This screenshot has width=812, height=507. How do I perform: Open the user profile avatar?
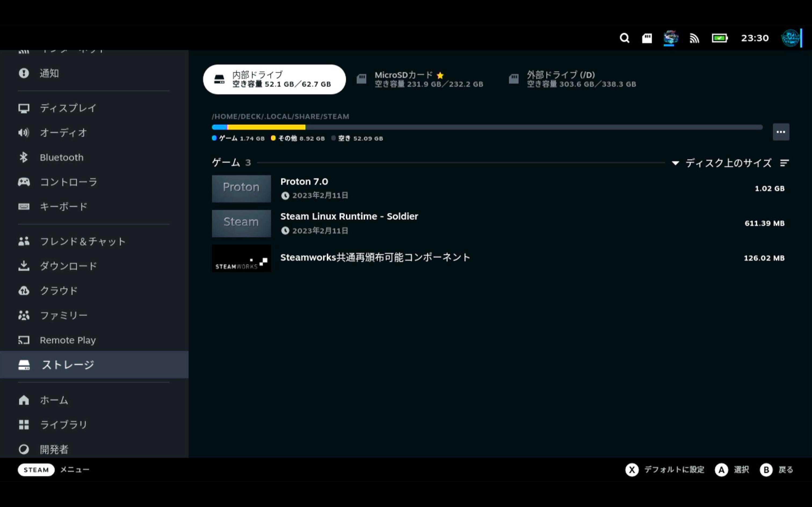click(790, 38)
